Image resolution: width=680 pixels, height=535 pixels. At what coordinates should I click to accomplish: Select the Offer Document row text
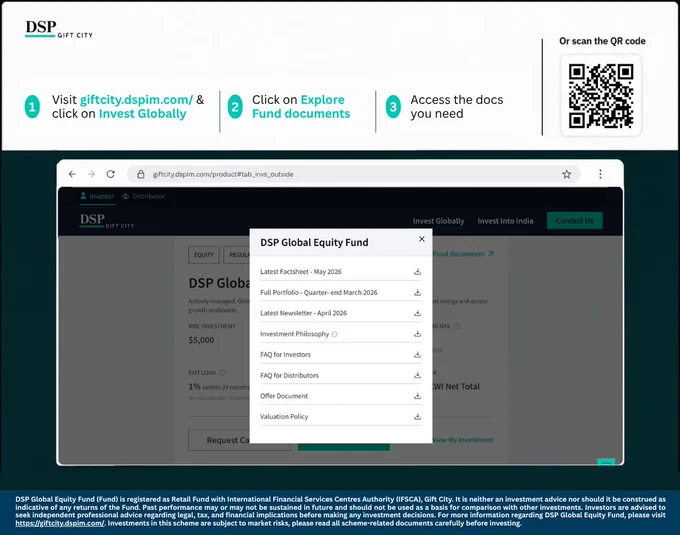pyautogui.click(x=284, y=396)
